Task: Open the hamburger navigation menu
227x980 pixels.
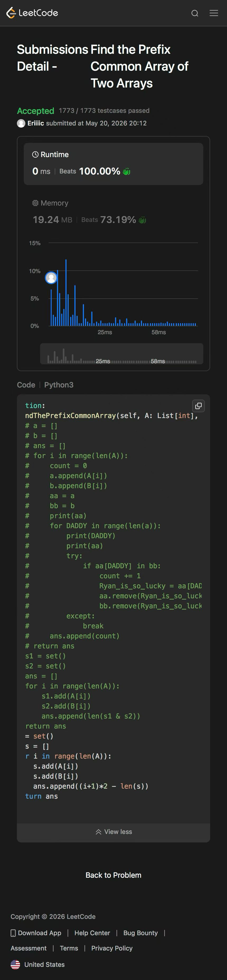Action: click(x=214, y=13)
